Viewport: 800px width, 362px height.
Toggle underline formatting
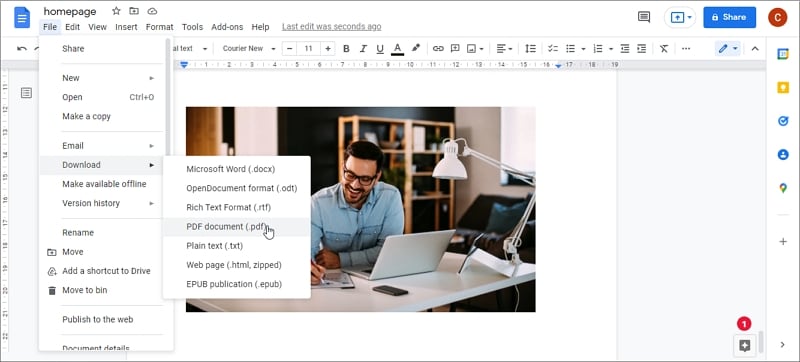pos(380,49)
